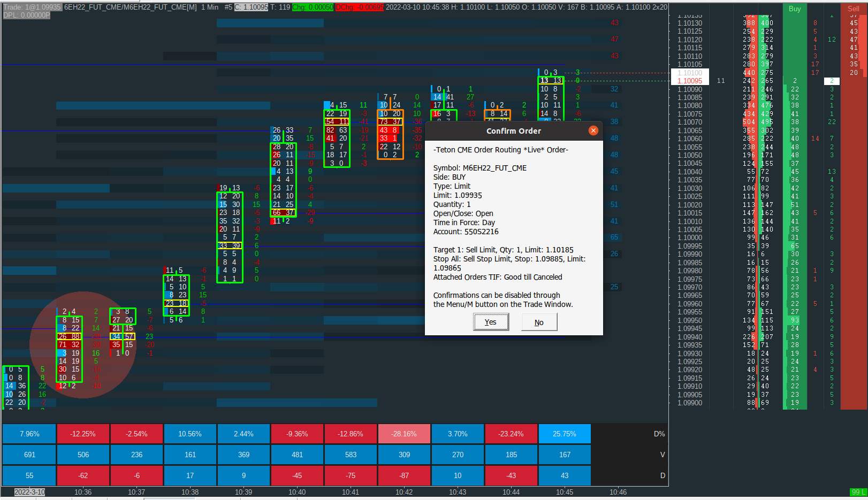
Task: Click the 10:43 time axis label
Action: 458,492
